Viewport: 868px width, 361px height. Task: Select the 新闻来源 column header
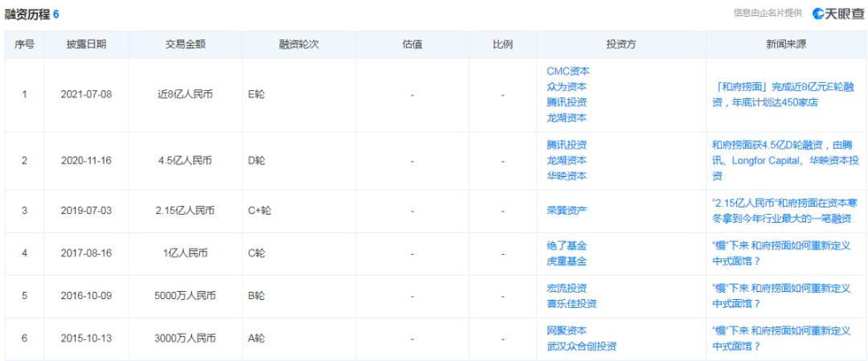[786, 45]
